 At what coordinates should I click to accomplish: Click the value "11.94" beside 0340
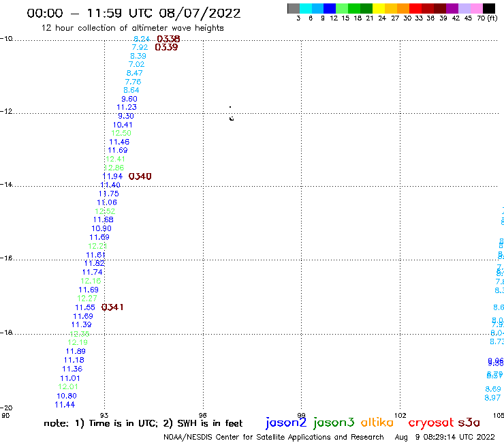point(112,177)
